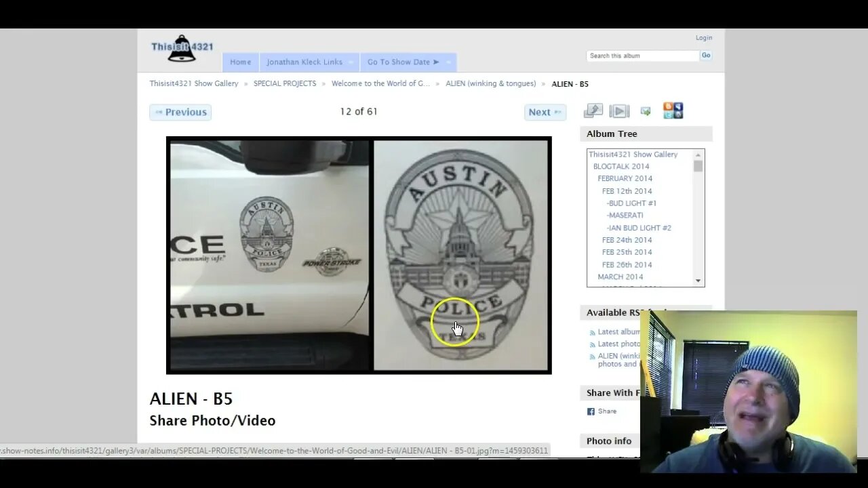Open the Latest album RSS link
This screenshot has height=488, width=868.
point(618,332)
